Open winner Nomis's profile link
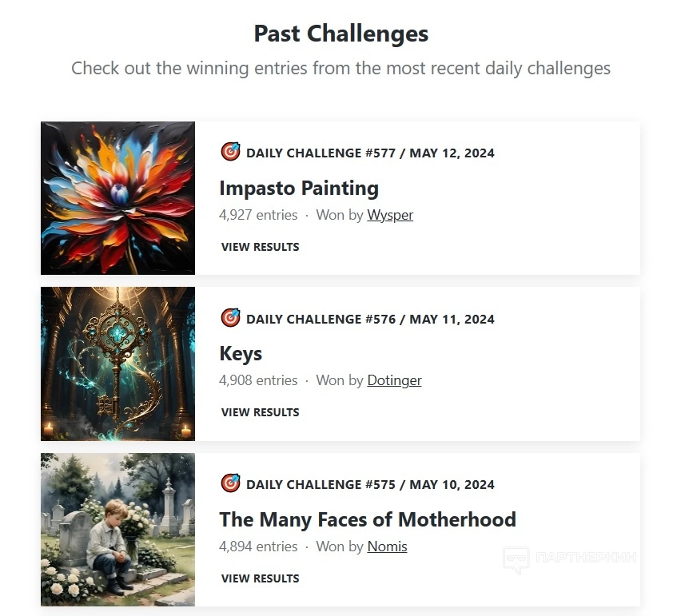The width and height of the screenshot is (677, 616). [x=387, y=546]
